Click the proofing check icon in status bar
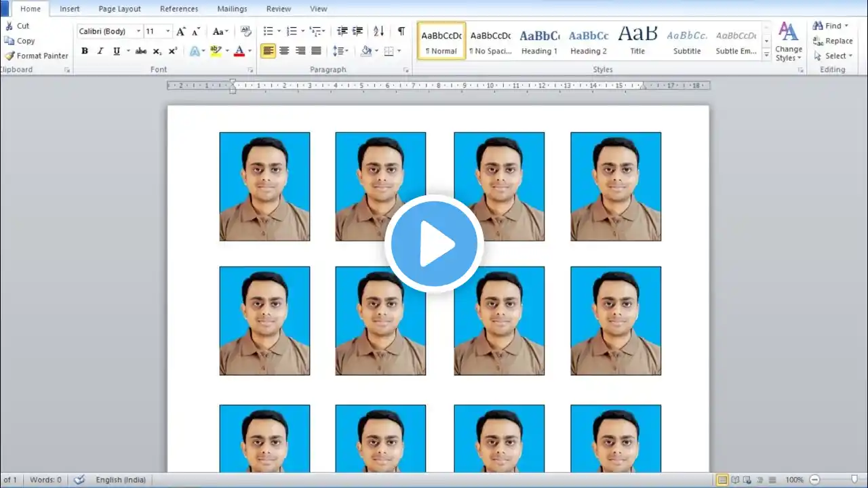Image resolution: width=868 pixels, height=488 pixels. point(79,480)
